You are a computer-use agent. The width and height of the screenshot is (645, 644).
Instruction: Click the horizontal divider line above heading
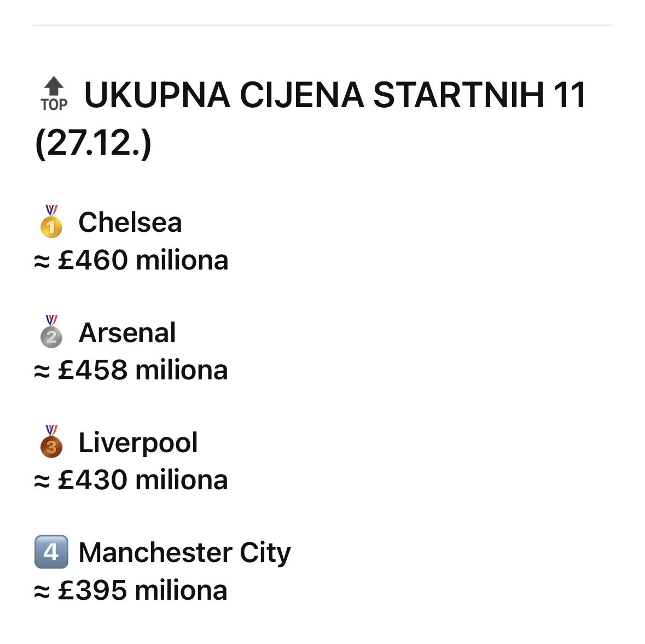(322, 25)
